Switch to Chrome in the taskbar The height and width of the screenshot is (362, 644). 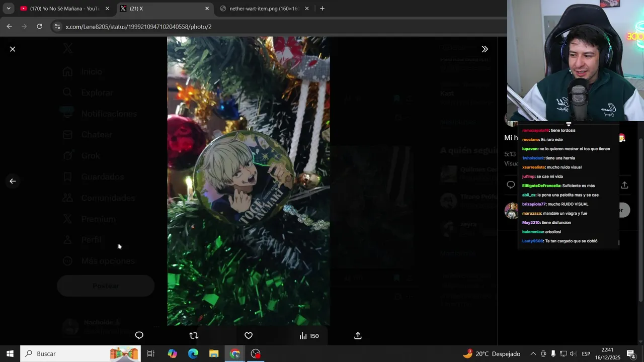pyautogui.click(x=235, y=353)
